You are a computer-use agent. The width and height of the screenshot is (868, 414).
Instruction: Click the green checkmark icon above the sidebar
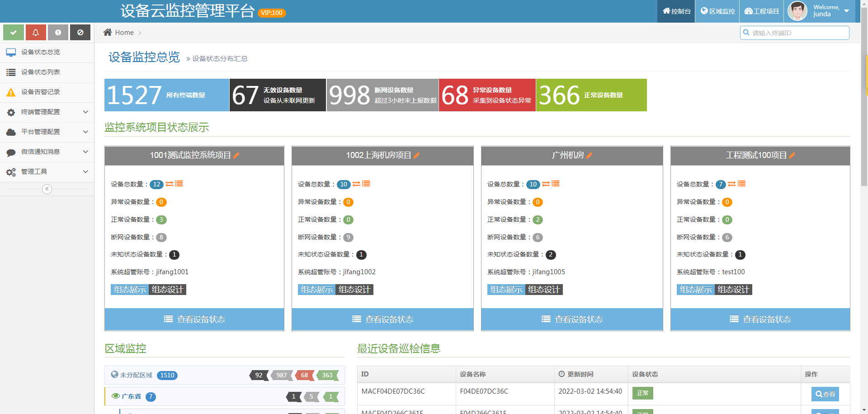click(13, 32)
